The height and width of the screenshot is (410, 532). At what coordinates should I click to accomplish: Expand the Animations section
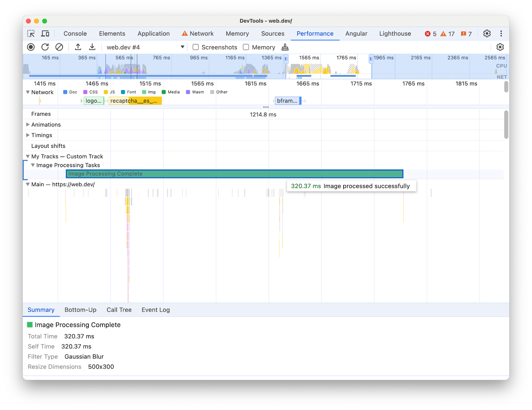[28, 125]
